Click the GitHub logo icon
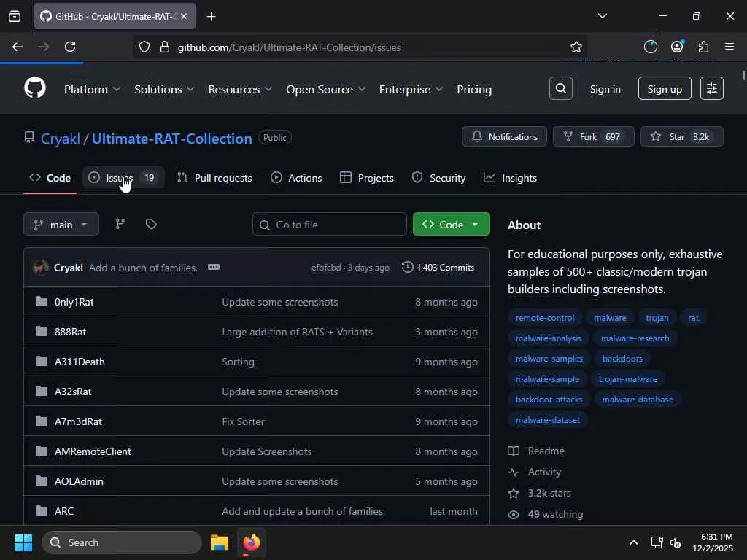 point(35,89)
